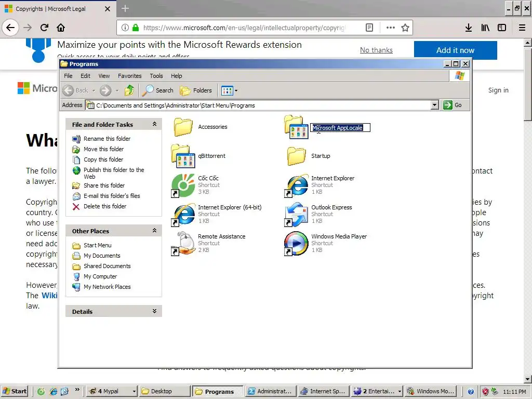
Task: Select the Windows Media Player shortcut icon
Action: [x=296, y=244]
